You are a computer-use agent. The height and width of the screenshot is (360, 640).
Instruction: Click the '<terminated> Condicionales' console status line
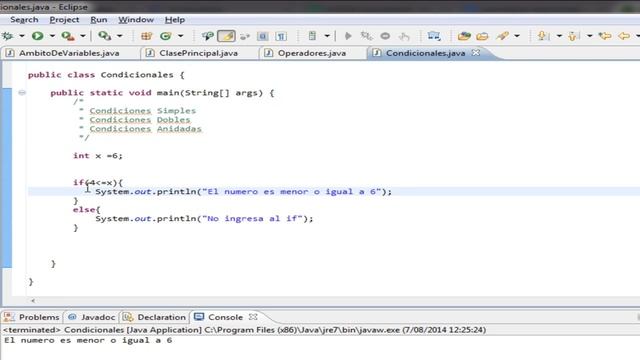(244, 329)
